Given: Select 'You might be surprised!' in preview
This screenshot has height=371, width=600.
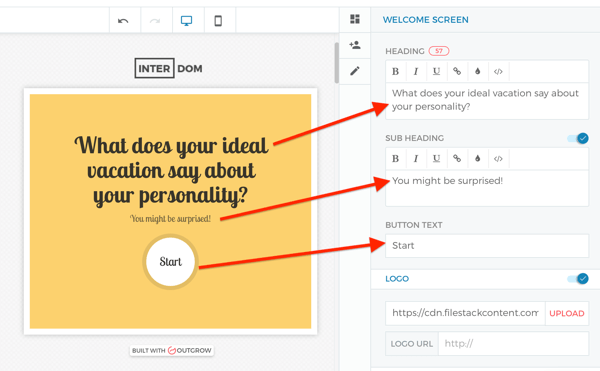Looking at the screenshot, I should 170,219.
